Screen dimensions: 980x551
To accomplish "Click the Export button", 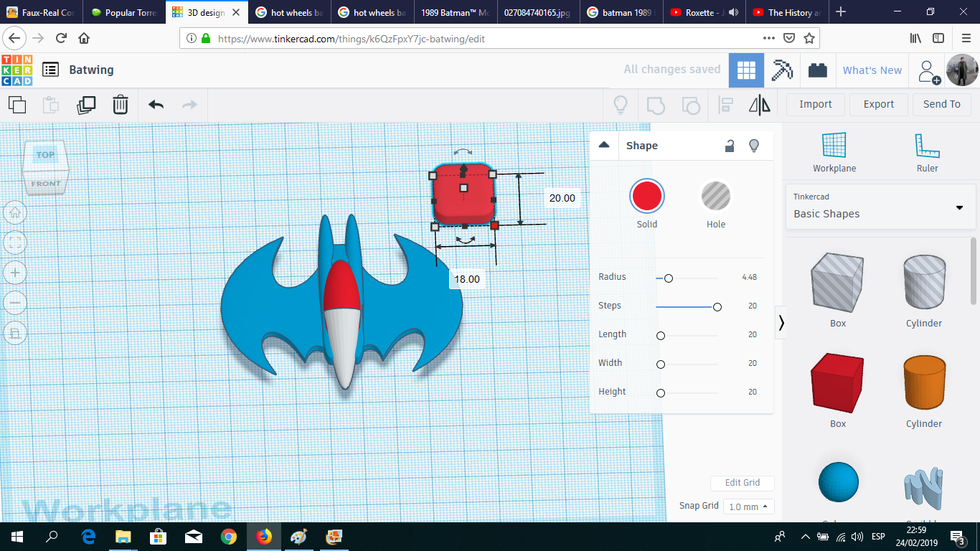I will tap(878, 104).
